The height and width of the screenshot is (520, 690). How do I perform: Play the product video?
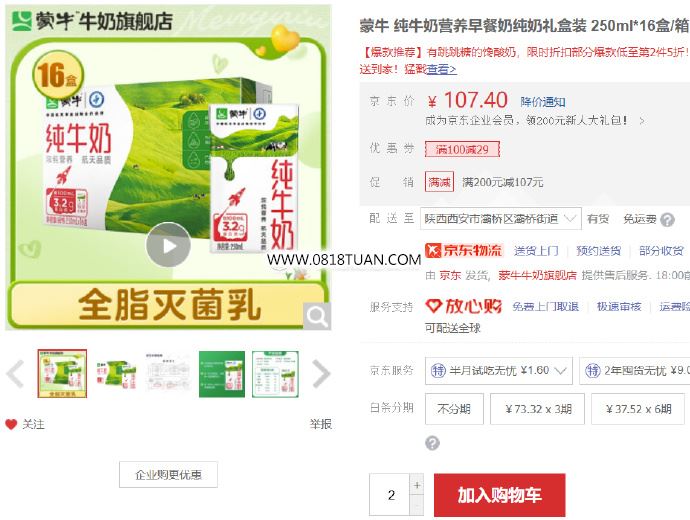(x=168, y=245)
